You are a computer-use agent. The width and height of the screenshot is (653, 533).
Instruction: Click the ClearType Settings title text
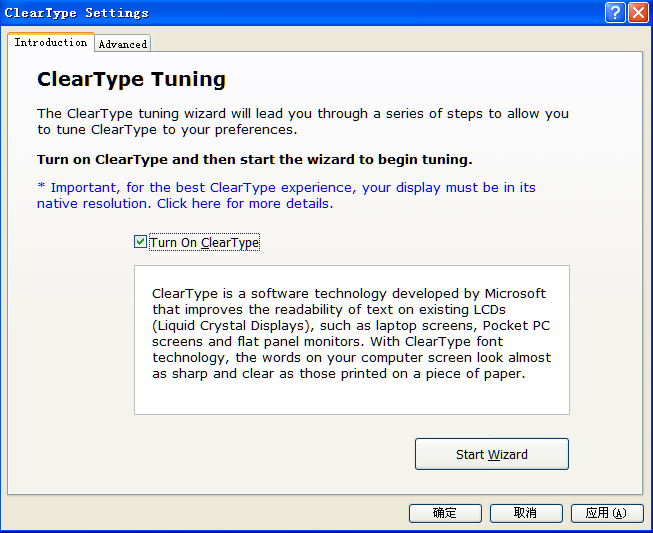pos(76,13)
